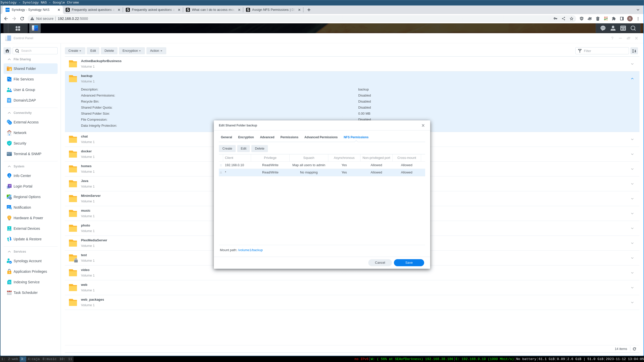
Task: Open File Services in sidebar
Action: 30,79
